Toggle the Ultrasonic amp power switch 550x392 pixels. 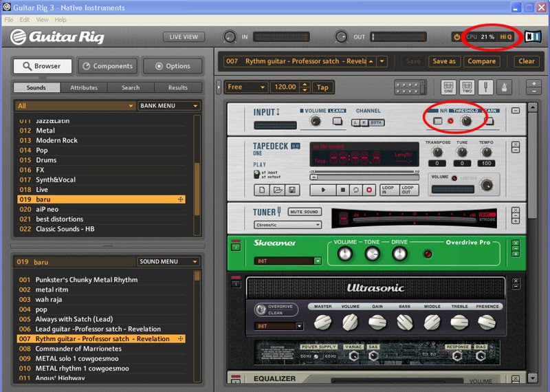pyautogui.click(x=236, y=283)
